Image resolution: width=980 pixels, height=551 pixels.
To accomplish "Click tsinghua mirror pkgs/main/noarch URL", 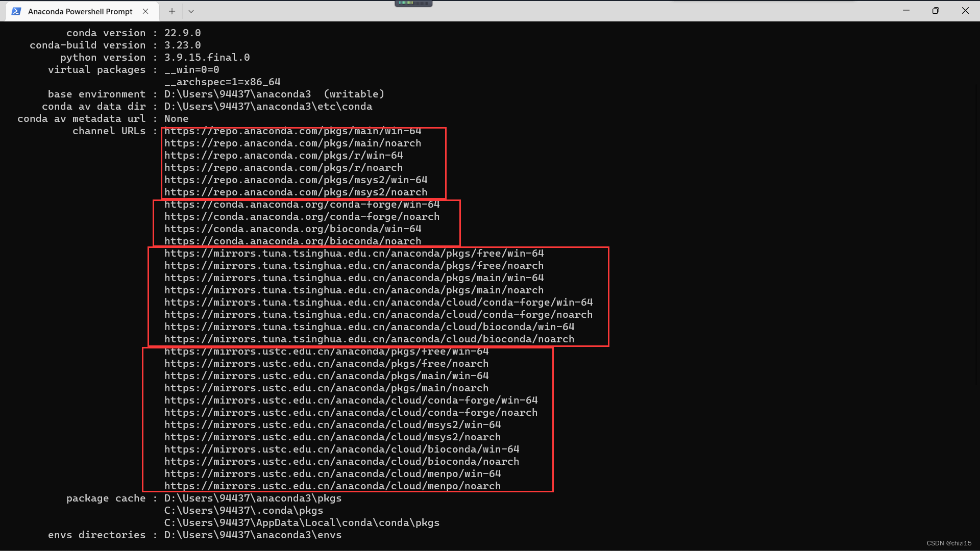I will (354, 290).
